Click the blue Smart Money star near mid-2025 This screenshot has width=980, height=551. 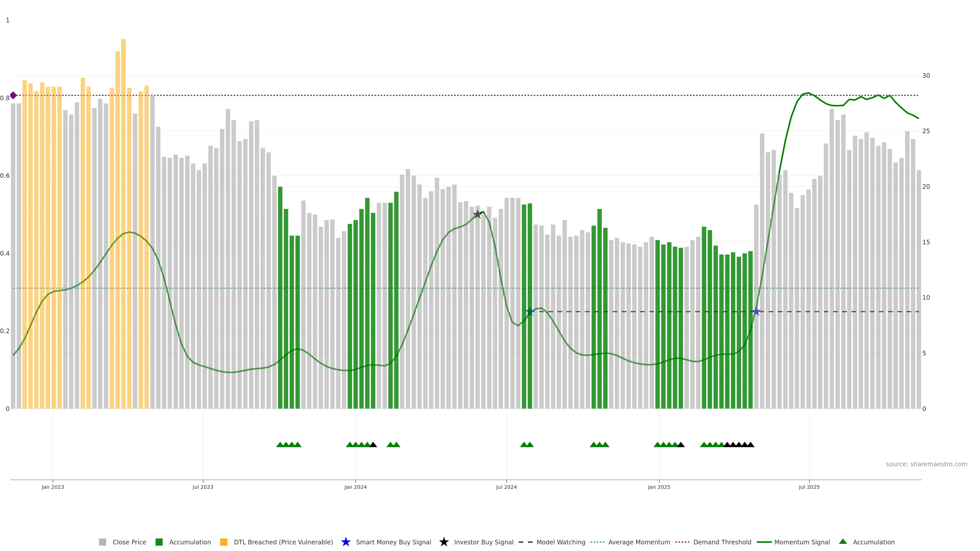[x=756, y=312]
